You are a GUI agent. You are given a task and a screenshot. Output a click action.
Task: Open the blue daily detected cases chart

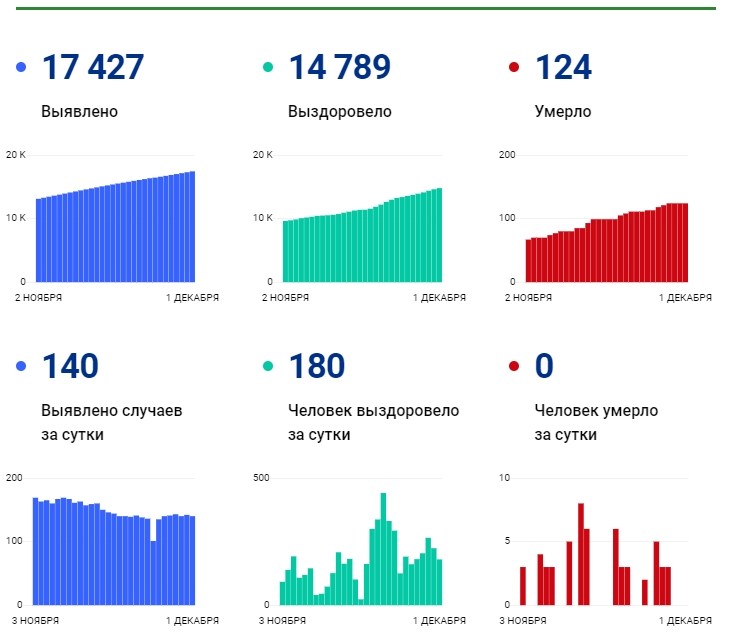(x=114, y=551)
